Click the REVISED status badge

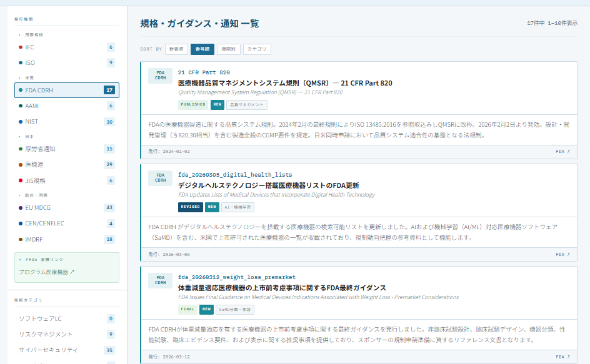click(x=191, y=207)
